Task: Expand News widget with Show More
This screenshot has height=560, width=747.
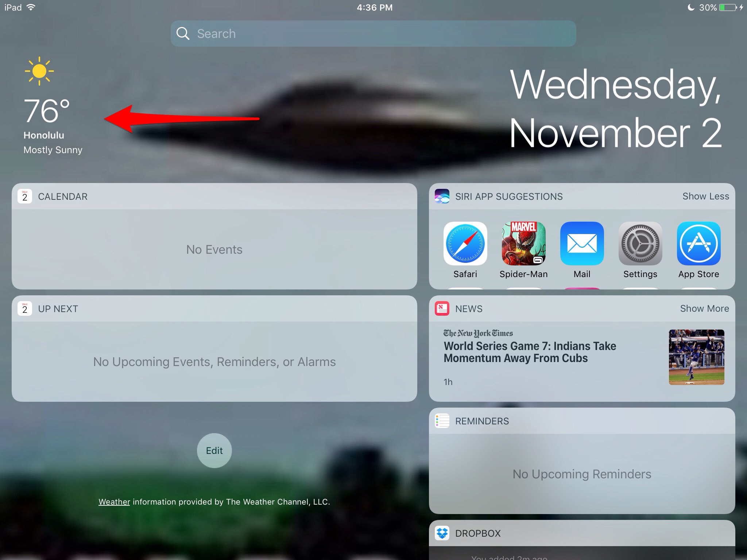Action: (x=704, y=308)
